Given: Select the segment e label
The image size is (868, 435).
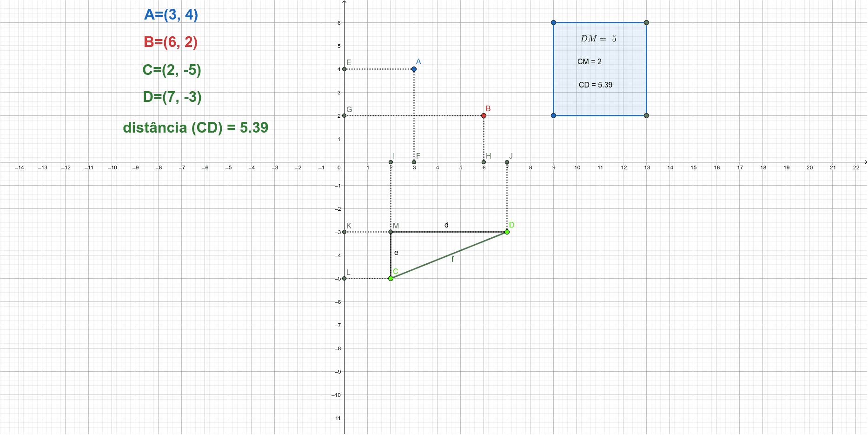Looking at the screenshot, I should (396, 253).
